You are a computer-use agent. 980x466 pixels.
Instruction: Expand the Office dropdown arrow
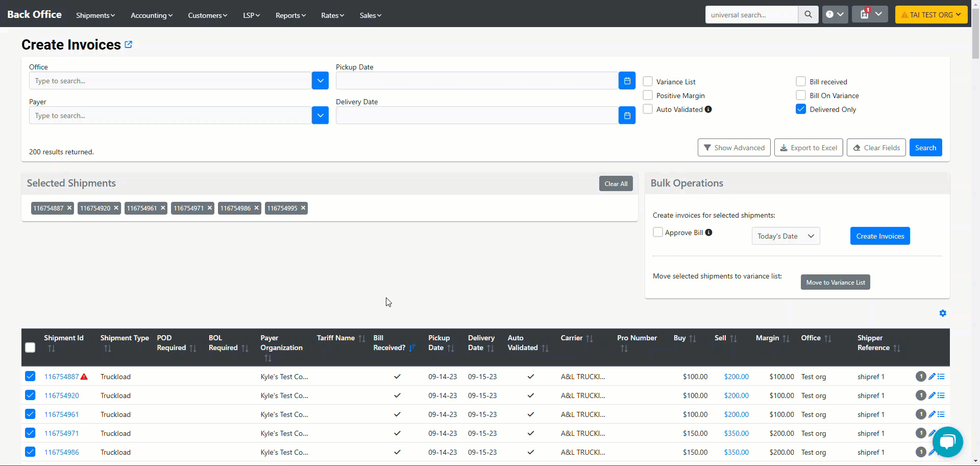[320, 81]
